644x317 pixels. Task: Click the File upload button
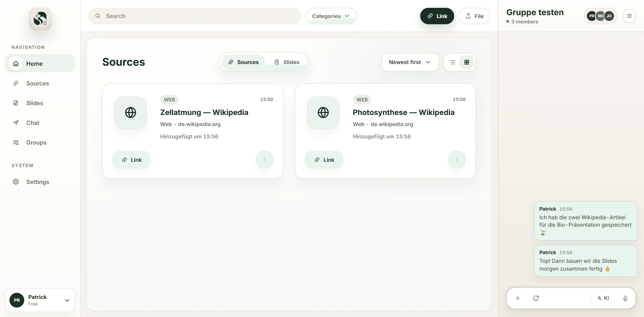474,16
